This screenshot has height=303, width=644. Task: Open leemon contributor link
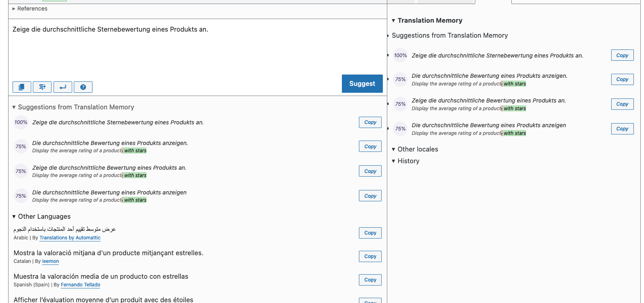[x=50, y=261]
